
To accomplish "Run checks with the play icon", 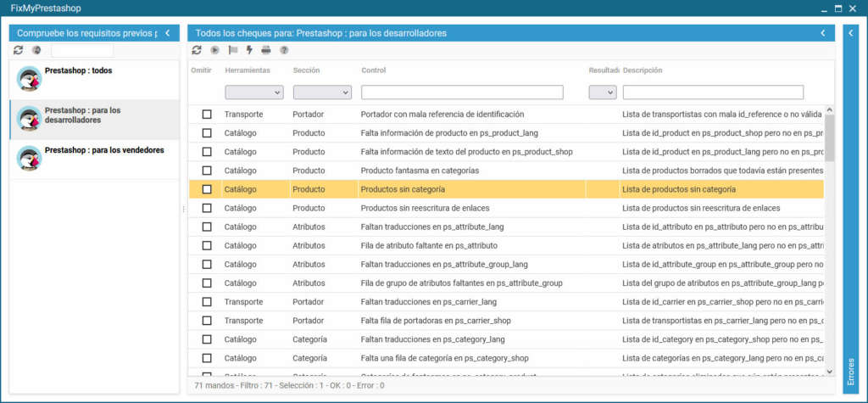I will (x=214, y=50).
